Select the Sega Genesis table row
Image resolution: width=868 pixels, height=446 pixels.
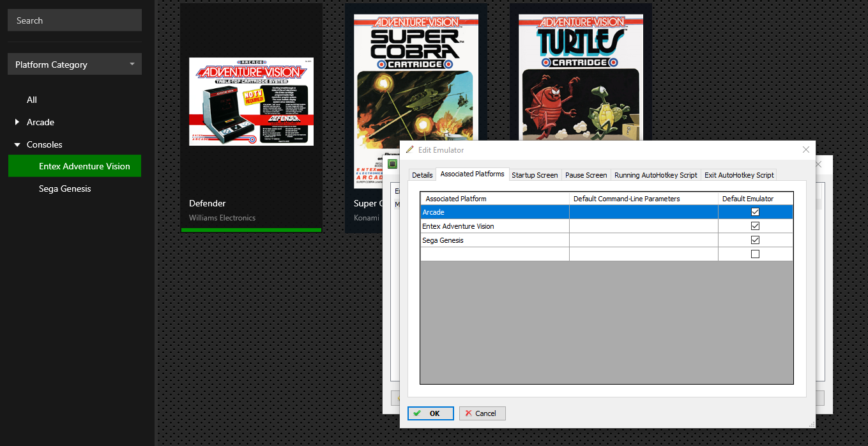(607, 240)
